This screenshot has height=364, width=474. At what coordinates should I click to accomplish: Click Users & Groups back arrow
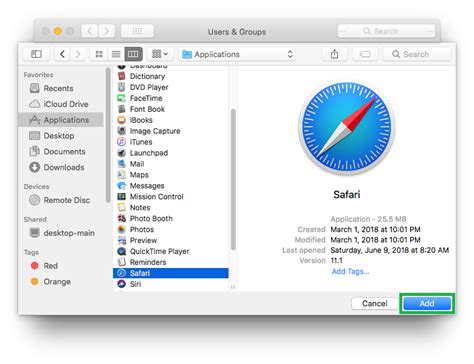click(90, 31)
